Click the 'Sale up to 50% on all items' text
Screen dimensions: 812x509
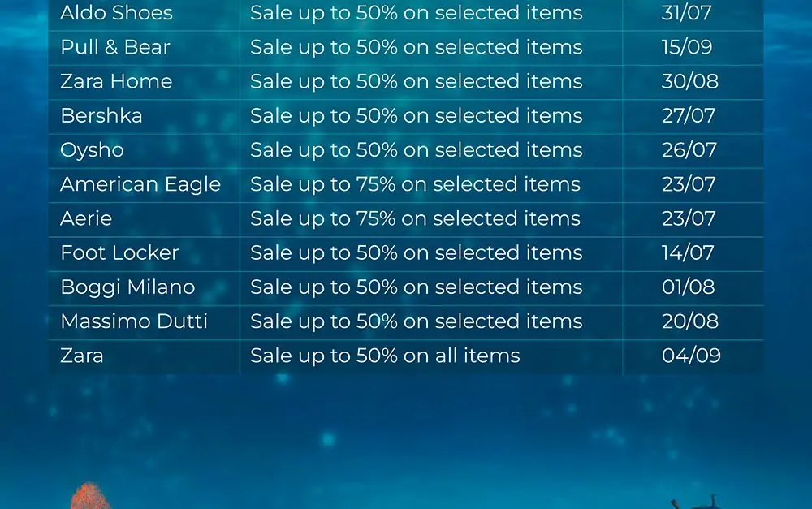click(x=385, y=356)
